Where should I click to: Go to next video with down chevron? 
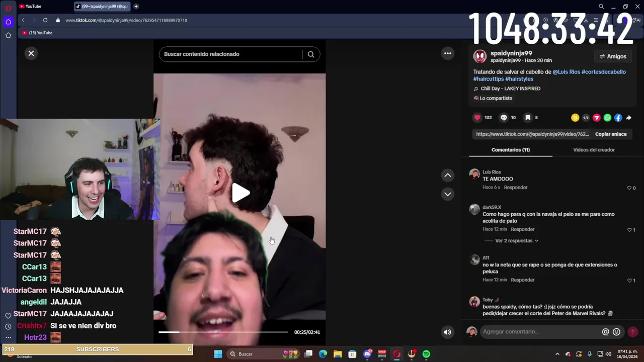click(448, 194)
